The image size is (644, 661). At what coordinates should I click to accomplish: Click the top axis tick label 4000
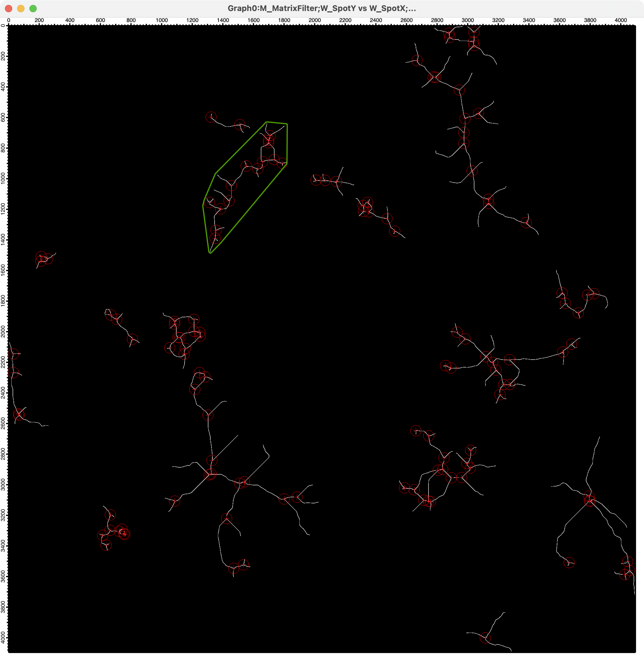pos(621,20)
